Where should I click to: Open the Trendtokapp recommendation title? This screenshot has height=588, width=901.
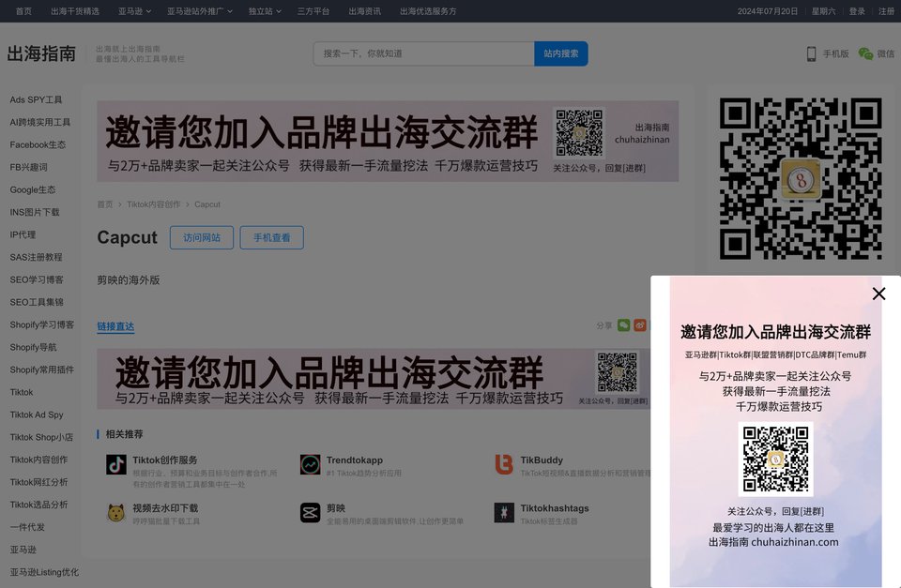coord(355,460)
